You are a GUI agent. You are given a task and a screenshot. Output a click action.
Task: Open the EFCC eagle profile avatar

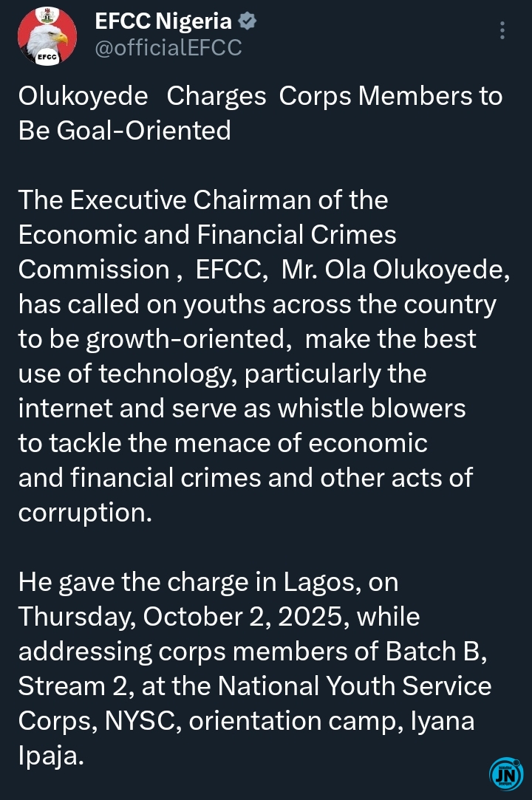[47, 36]
